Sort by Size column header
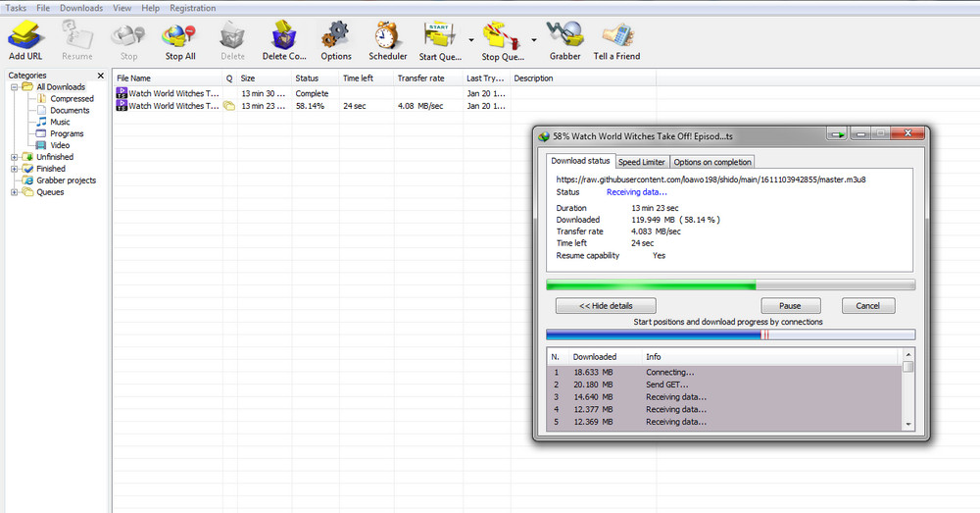Image resolution: width=980 pixels, height=513 pixels. tap(264, 78)
